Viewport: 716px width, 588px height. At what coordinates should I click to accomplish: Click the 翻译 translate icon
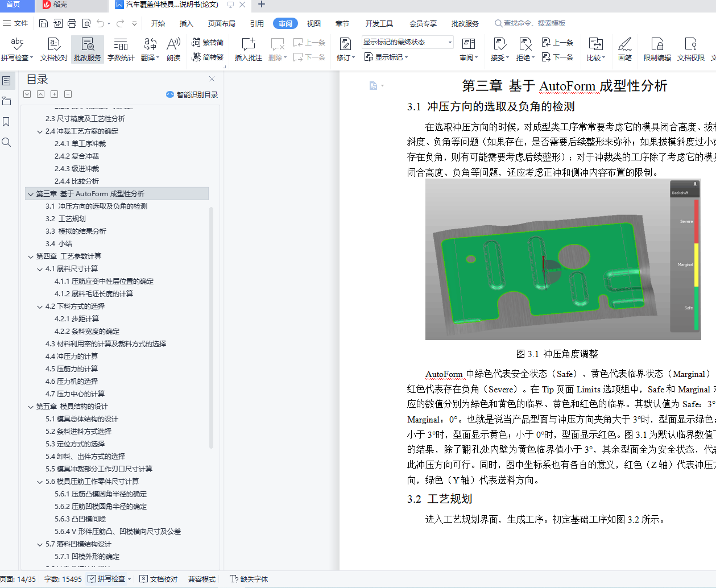150,49
